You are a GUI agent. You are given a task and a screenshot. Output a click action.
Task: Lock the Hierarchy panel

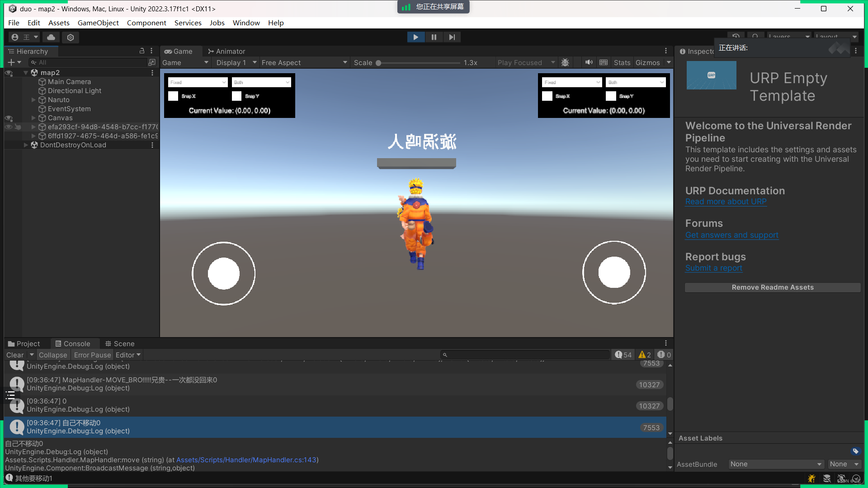coord(142,51)
